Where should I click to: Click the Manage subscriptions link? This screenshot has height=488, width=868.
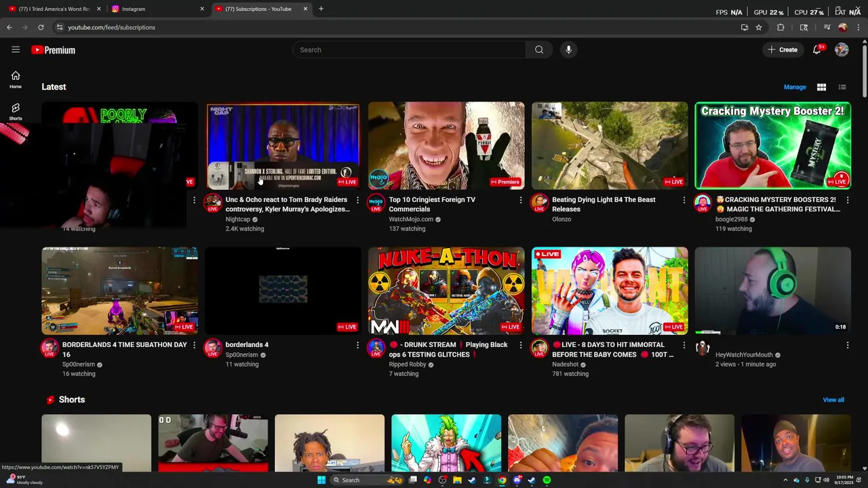[795, 87]
